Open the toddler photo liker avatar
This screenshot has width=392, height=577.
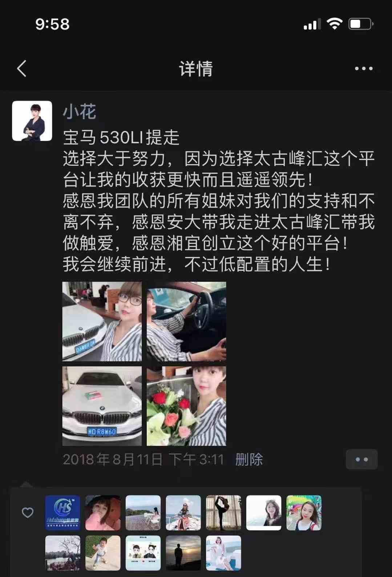point(103,553)
